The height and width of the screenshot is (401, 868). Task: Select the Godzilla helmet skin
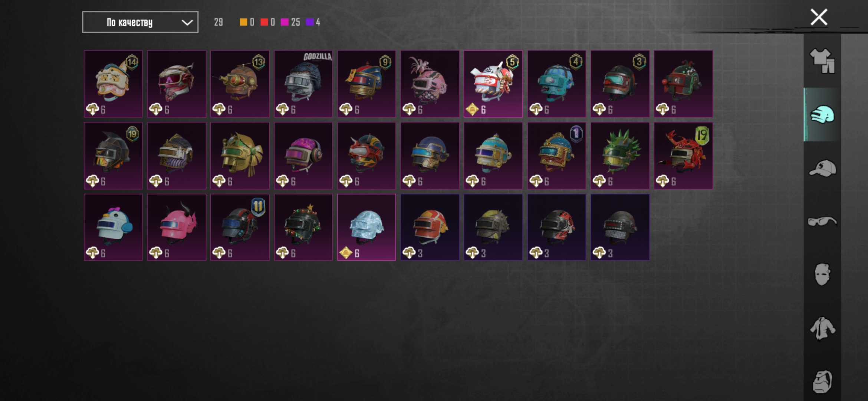click(x=303, y=84)
